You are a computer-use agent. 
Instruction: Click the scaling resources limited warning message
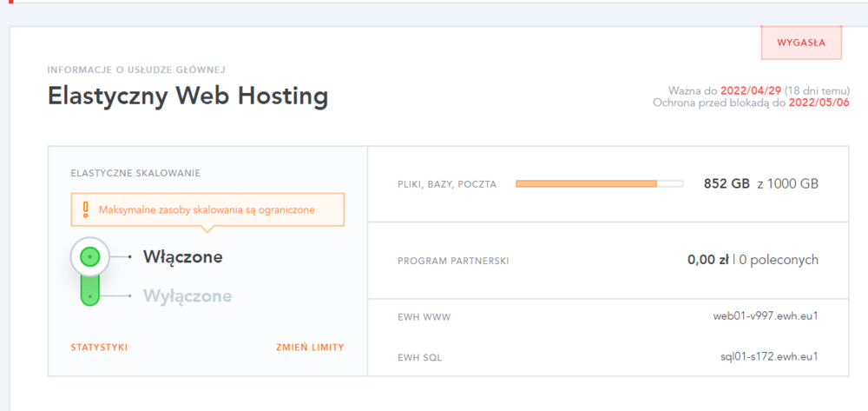click(207, 209)
